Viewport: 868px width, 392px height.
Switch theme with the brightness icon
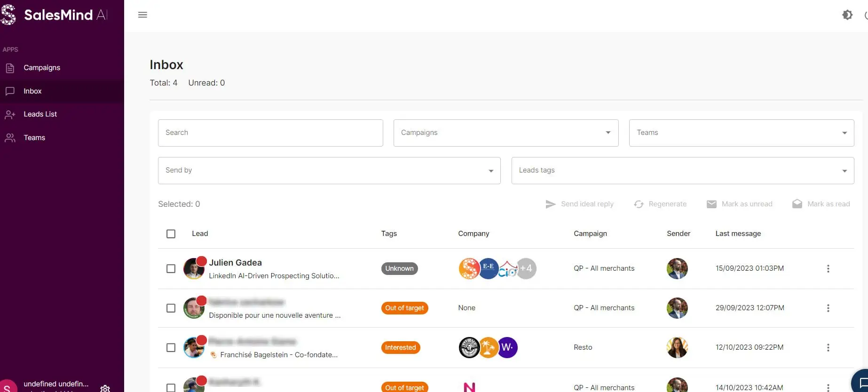click(x=847, y=15)
